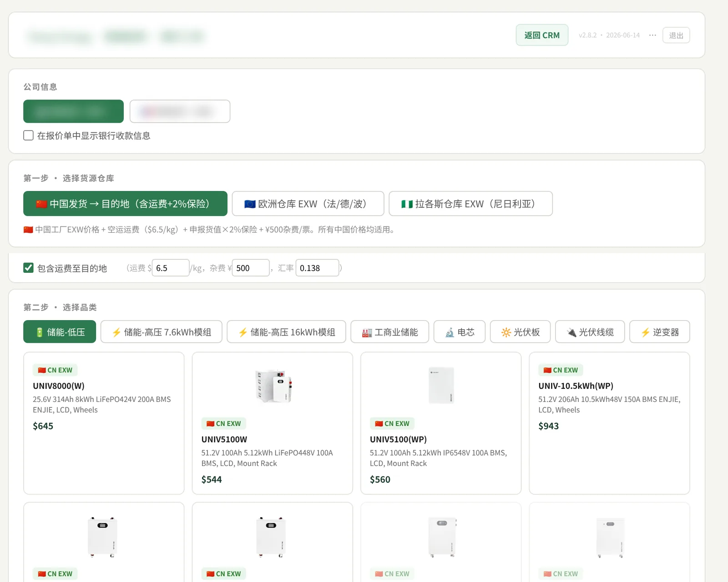Screen dimensions: 728x582
Task: Click the 退出 logout button
Action: [x=676, y=35]
